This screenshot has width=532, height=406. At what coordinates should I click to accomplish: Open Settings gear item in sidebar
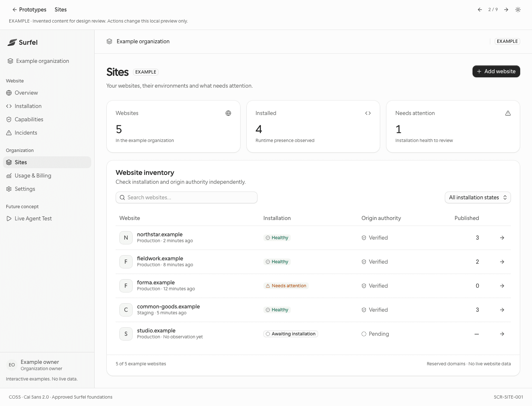[x=47, y=189]
